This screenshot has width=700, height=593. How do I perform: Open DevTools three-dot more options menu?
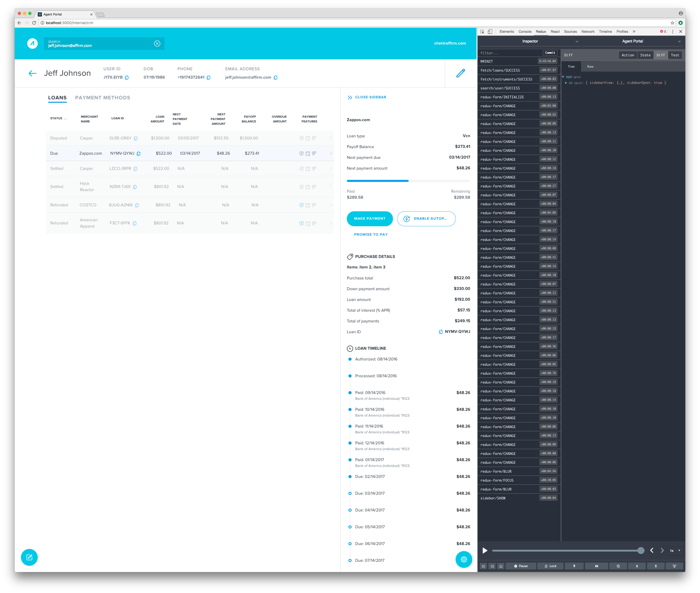coord(673,32)
